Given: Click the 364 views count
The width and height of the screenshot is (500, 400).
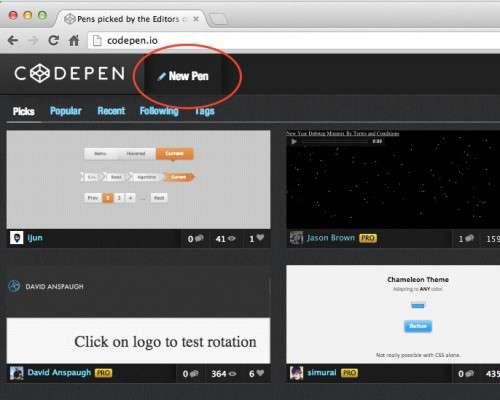Looking at the screenshot, I should point(224,374).
